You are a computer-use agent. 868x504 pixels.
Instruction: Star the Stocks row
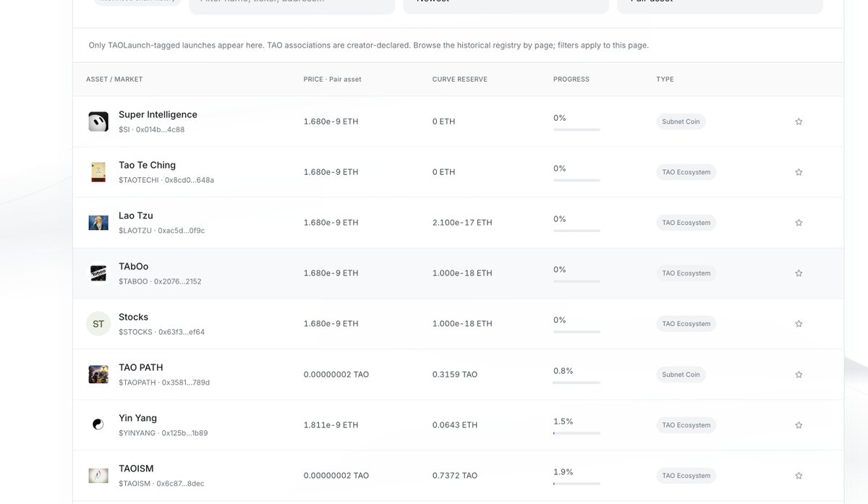click(799, 324)
